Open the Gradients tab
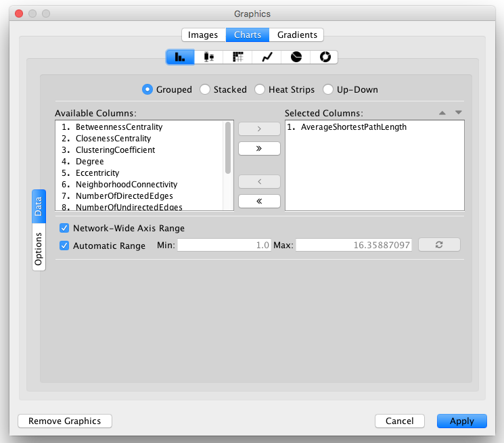Screen dimensions: 504x443 [x=297, y=34]
